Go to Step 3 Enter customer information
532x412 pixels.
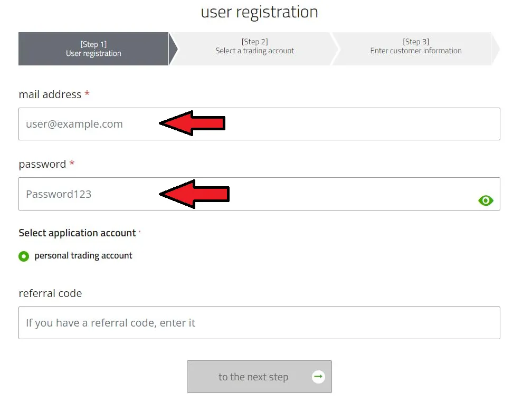point(416,49)
